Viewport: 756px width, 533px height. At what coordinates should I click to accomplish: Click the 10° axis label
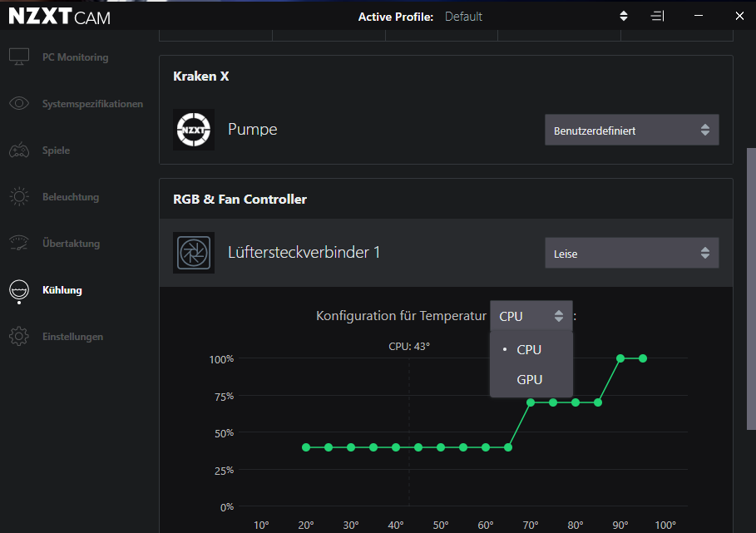click(x=261, y=525)
